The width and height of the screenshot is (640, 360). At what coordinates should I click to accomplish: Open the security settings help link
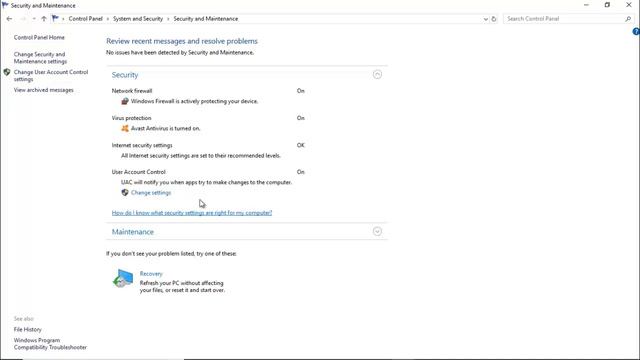click(x=192, y=213)
